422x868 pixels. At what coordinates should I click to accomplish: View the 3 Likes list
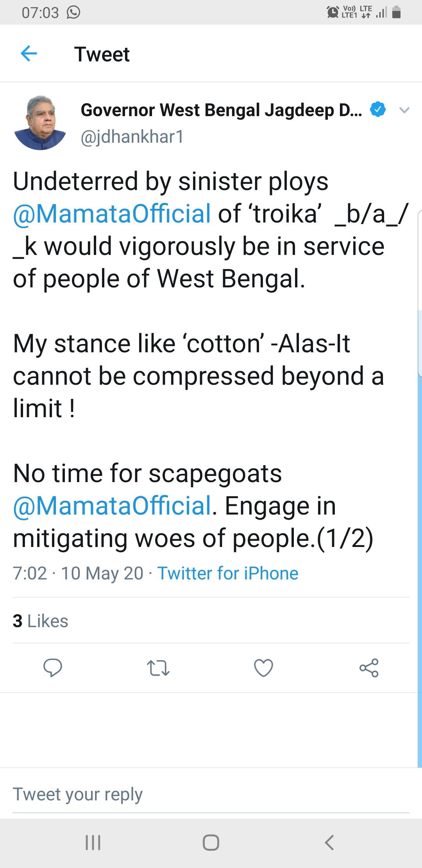40,621
